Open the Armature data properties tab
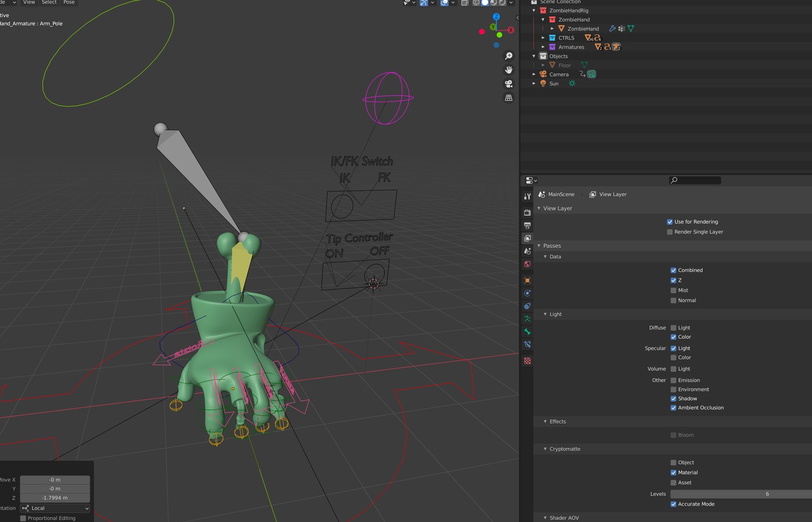 [527, 319]
